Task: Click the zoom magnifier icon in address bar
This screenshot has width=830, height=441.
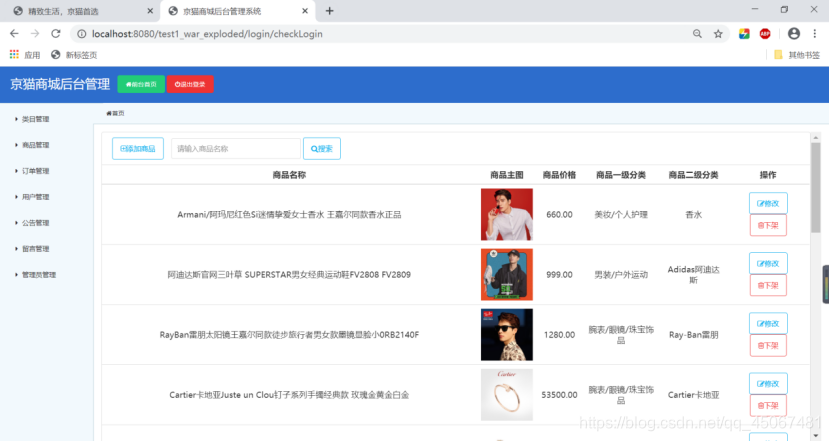Action: click(697, 34)
